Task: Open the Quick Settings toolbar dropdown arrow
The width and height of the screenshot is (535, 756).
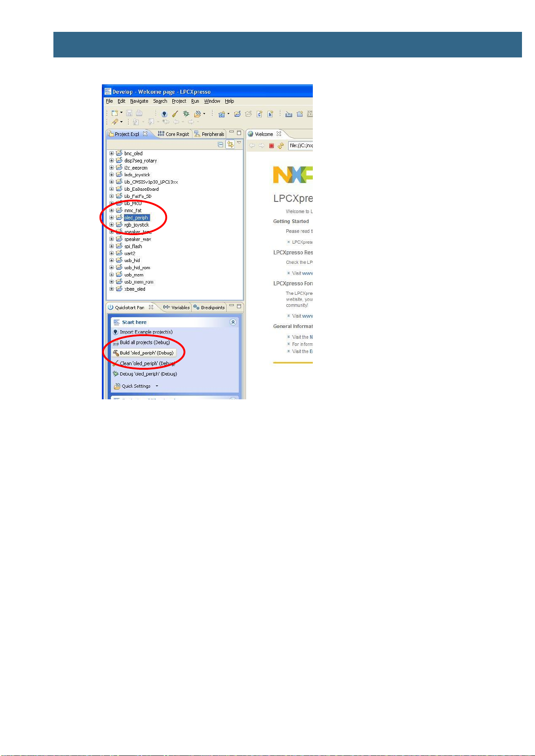Action: (x=204, y=114)
